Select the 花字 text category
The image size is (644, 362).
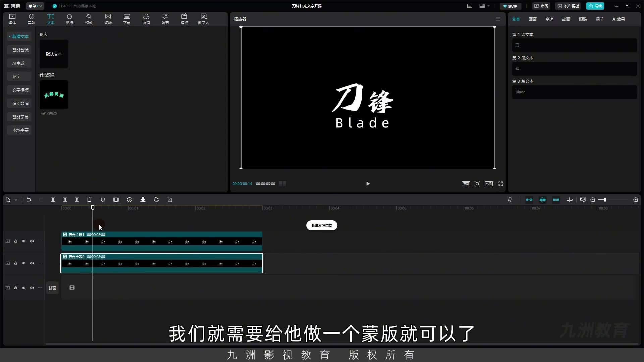(19, 76)
